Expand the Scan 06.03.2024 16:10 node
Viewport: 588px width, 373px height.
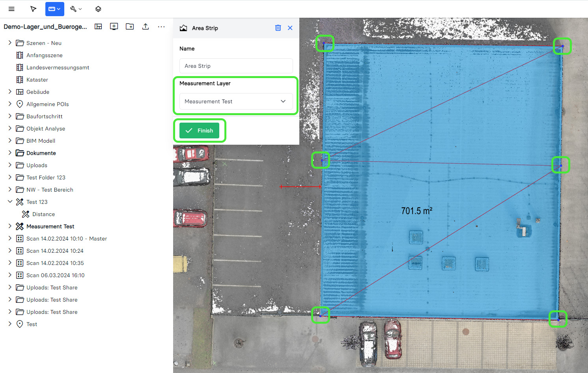10,275
